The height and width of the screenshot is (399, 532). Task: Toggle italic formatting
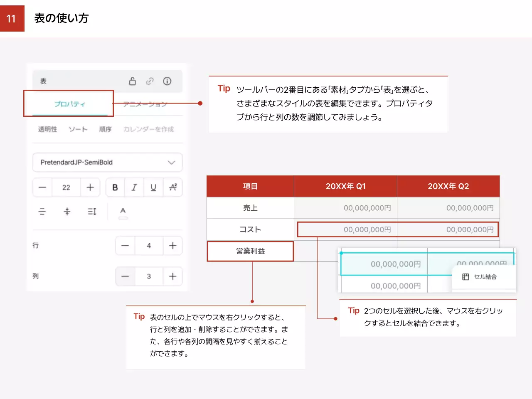pos(134,187)
